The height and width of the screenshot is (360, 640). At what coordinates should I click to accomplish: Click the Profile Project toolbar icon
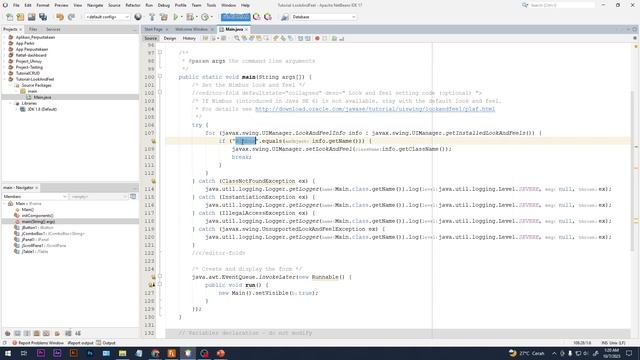click(205, 17)
